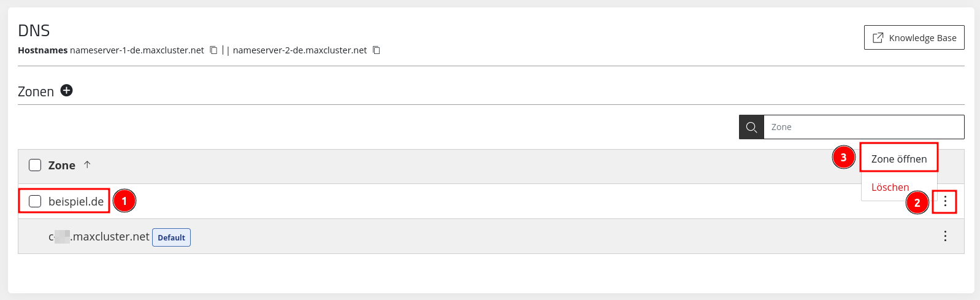The height and width of the screenshot is (300, 980).
Task: Focus the Zone search input field
Action: [863, 127]
